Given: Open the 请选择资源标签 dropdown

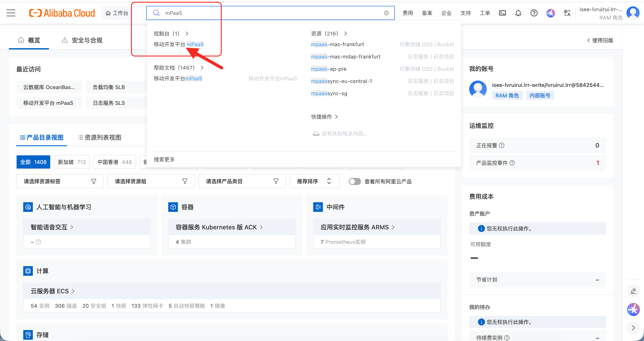Looking at the screenshot, I should tap(60, 181).
